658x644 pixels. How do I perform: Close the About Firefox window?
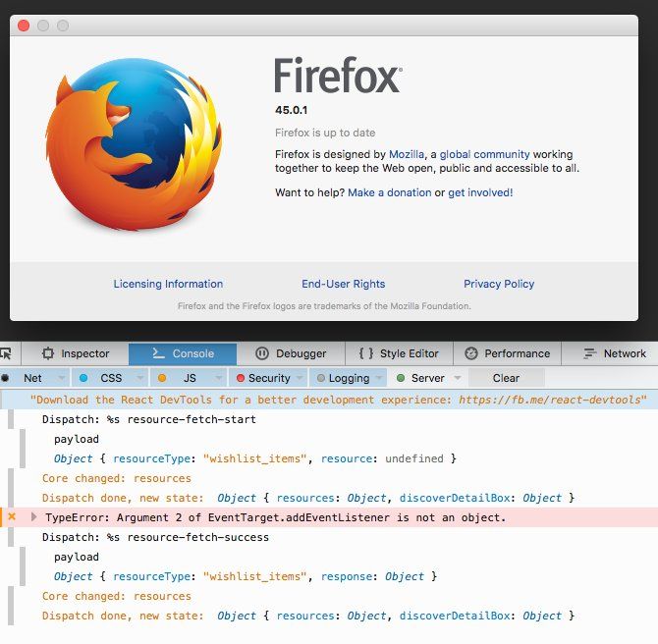coord(24,26)
